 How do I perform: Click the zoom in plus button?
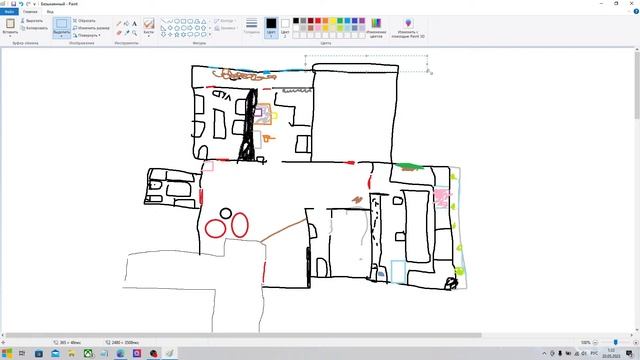pyautogui.click(x=636, y=342)
